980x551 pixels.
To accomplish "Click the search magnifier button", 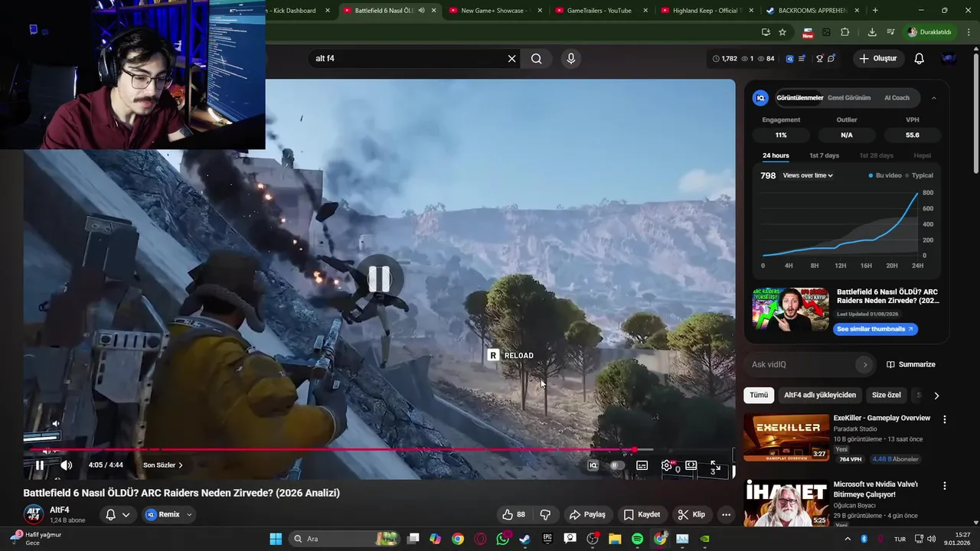I will point(537,58).
